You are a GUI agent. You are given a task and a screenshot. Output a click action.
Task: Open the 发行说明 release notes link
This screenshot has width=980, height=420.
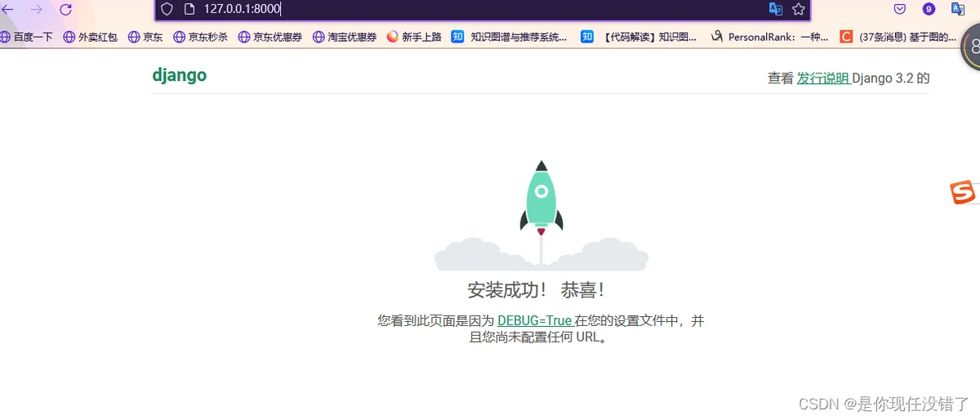pyautogui.click(x=823, y=78)
